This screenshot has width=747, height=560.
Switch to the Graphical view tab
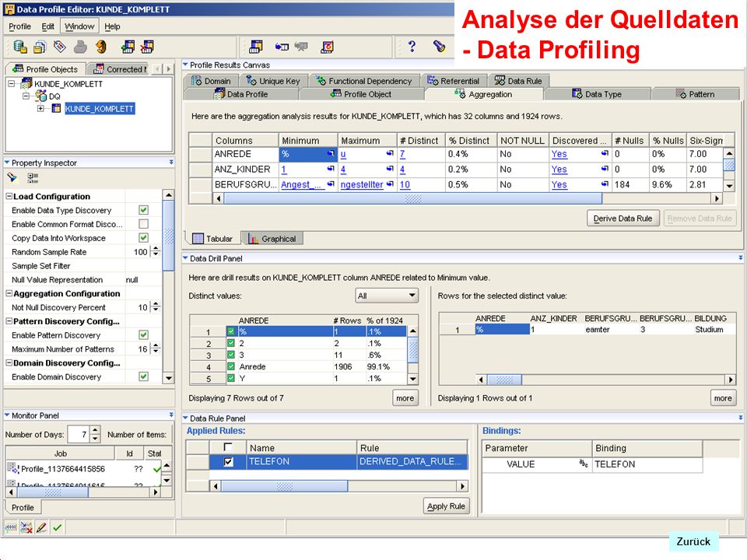272,239
